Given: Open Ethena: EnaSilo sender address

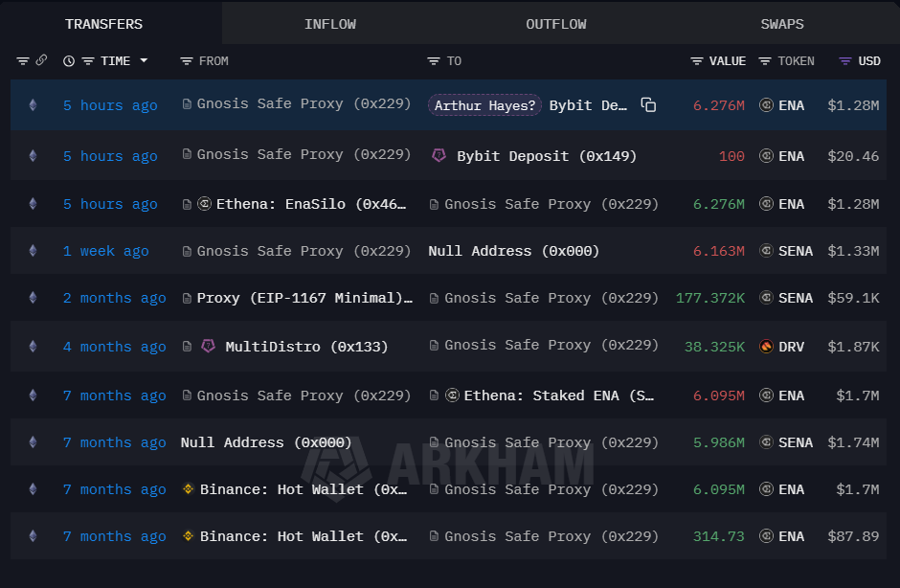Looking at the screenshot, I should 310,204.
